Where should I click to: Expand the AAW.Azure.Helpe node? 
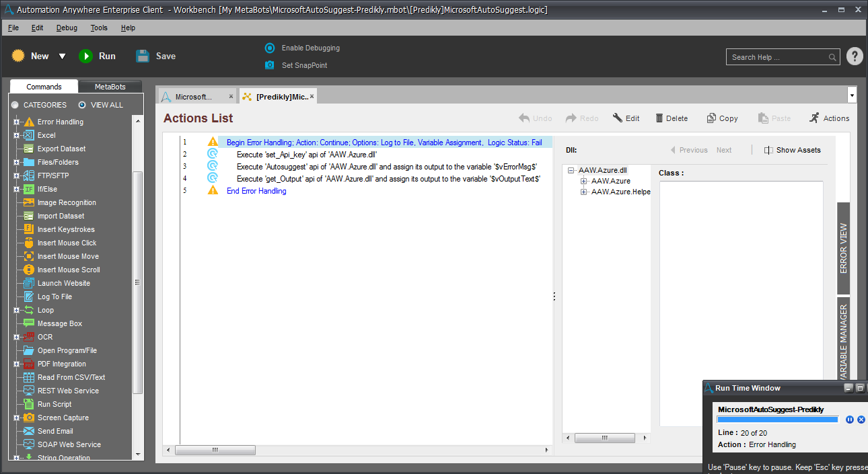(x=584, y=192)
